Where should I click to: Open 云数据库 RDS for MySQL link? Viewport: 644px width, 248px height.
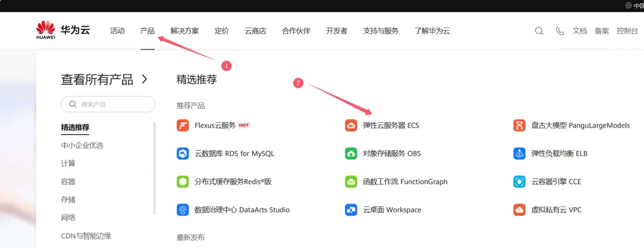pos(234,153)
